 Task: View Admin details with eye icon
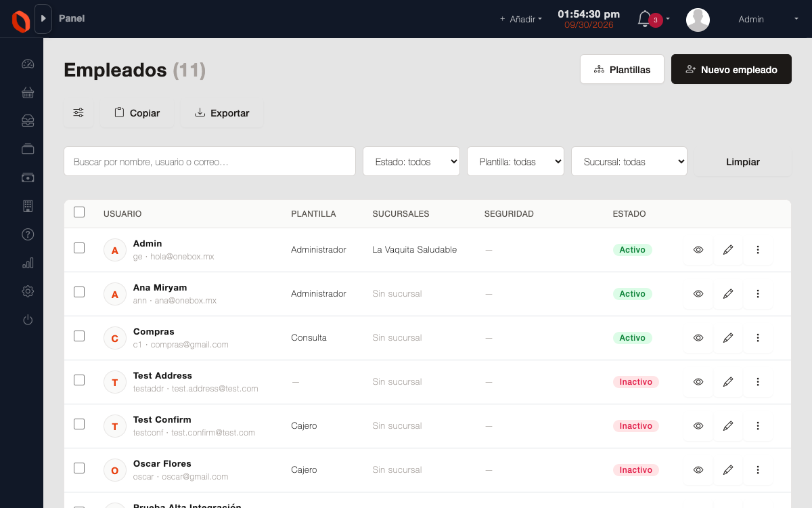coord(698,250)
